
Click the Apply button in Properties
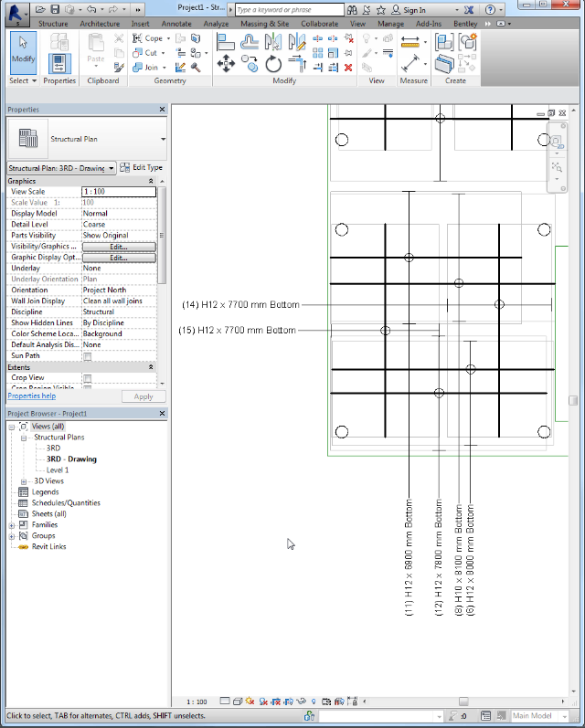[x=144, y=397]
